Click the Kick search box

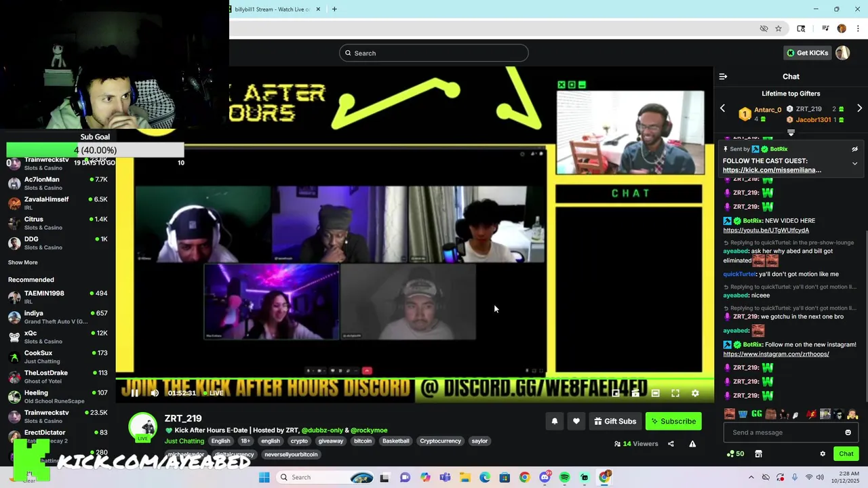click(x=433, y=53)
